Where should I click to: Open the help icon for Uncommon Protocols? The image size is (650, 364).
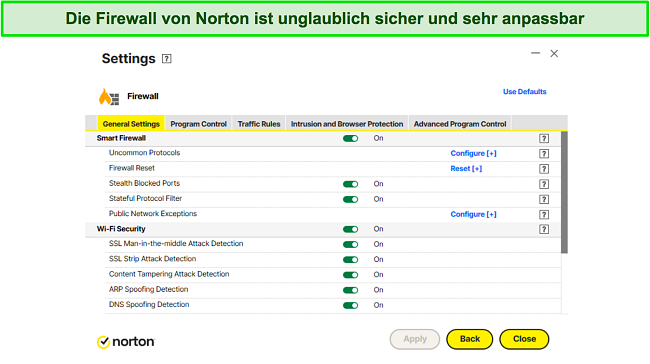tap(544, 154)
